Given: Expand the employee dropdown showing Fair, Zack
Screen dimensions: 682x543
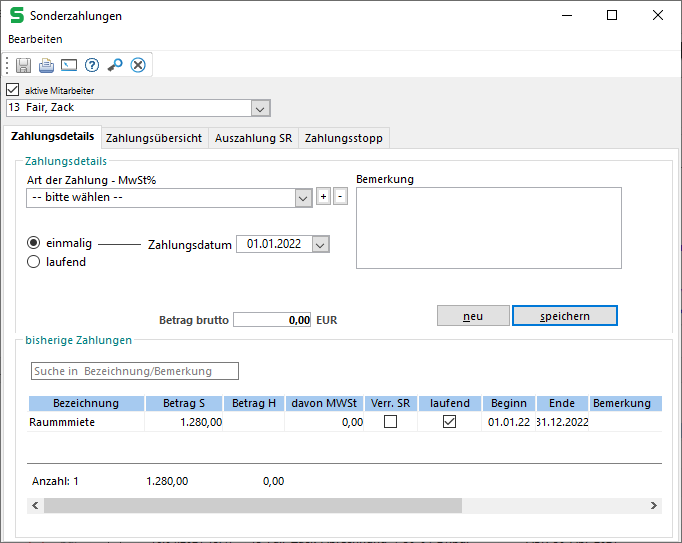Looking at the screenshot, I should (260, 108).
